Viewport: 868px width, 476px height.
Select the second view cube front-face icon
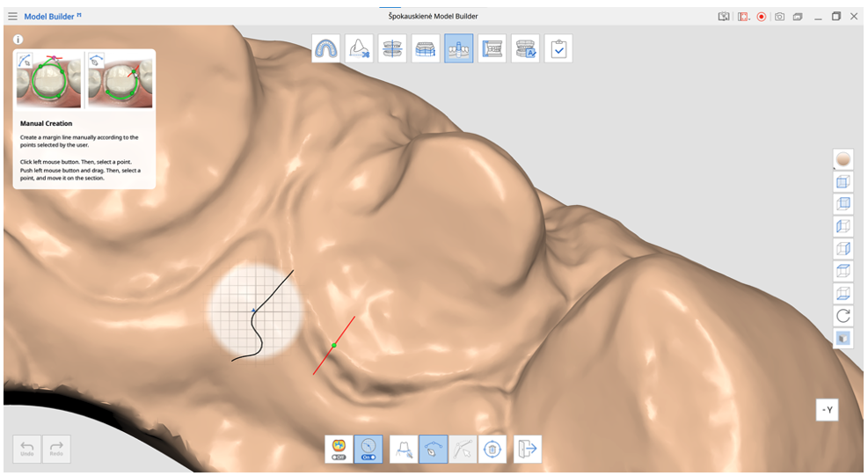843,204
